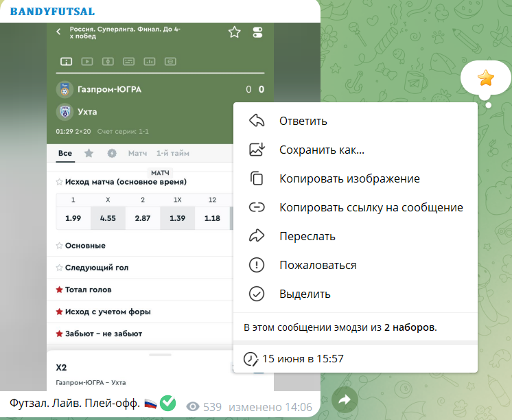Viewport: 512px width, 420px height.
Task: Click the forward arrow share button
Action: coord(345,399)
